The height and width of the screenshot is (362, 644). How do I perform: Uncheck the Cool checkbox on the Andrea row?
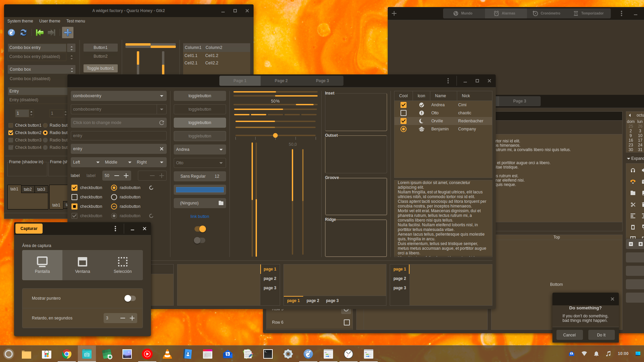(x=403, y=105)
